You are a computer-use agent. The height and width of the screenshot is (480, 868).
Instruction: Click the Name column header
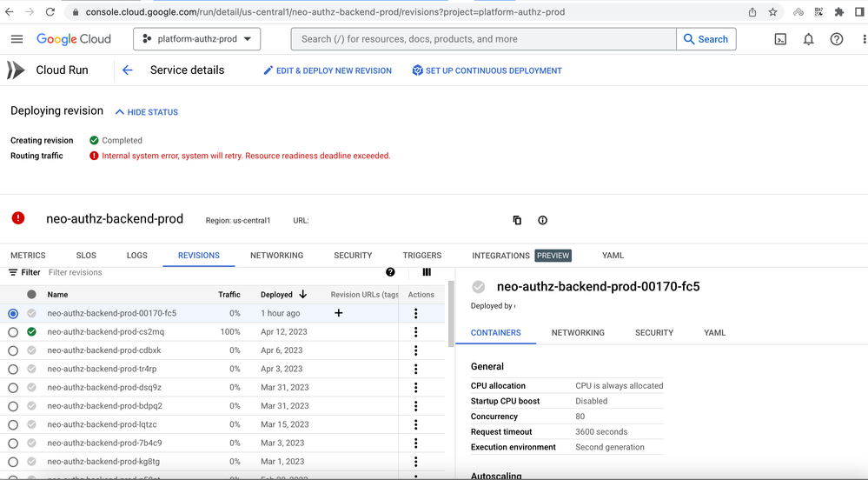[x=57, y=294]
